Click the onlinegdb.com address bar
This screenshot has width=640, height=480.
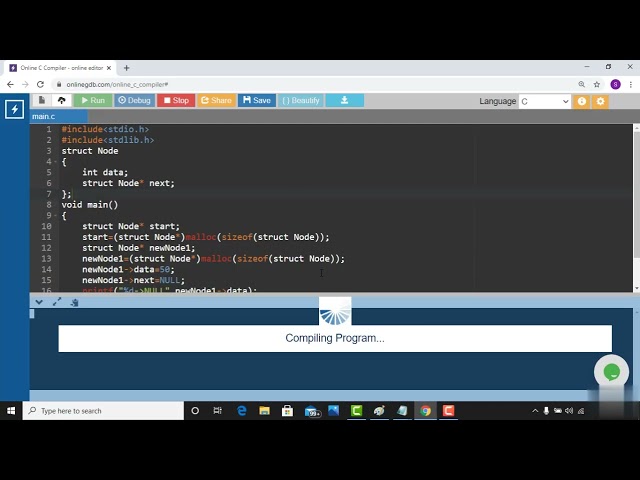click(x=314, y=84)
